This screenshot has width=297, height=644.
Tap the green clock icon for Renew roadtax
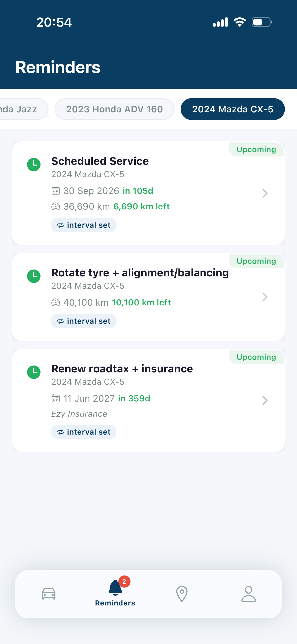point(34,372)
